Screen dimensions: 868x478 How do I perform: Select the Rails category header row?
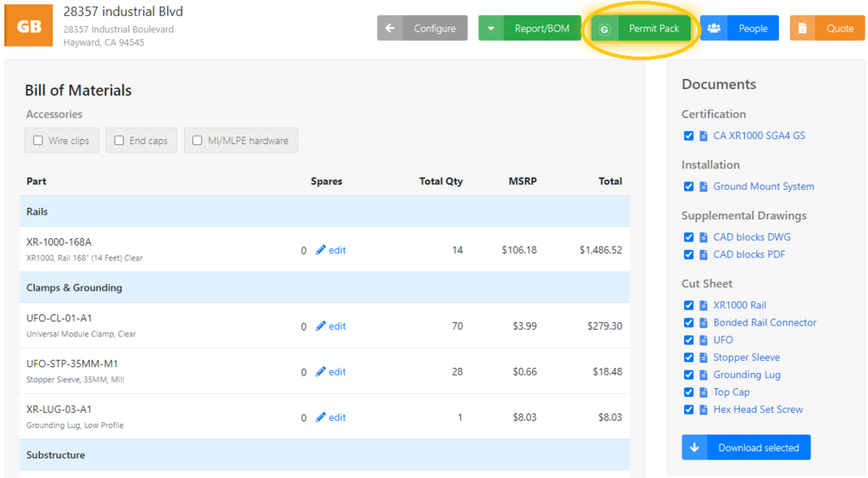click(x=325, y=212)
